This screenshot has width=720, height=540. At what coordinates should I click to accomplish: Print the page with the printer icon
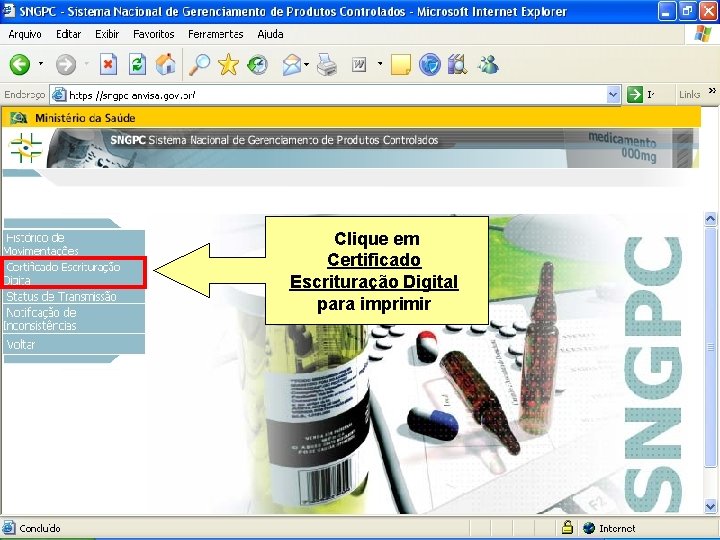point(327,65)
